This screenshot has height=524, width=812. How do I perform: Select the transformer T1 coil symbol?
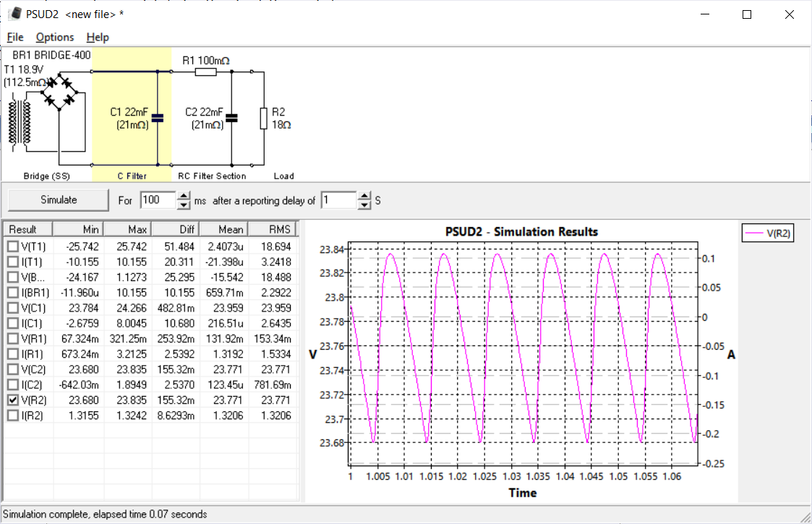(x=20, y=122)
